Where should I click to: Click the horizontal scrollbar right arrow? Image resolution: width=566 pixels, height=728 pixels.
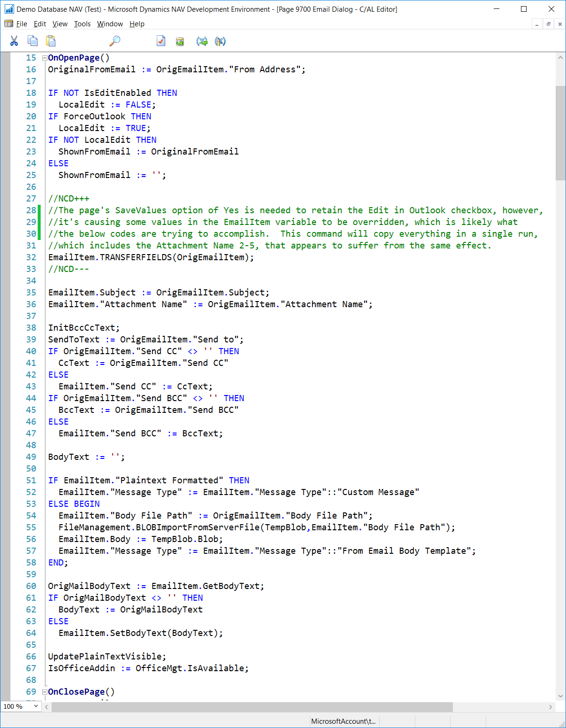(551, 707)
